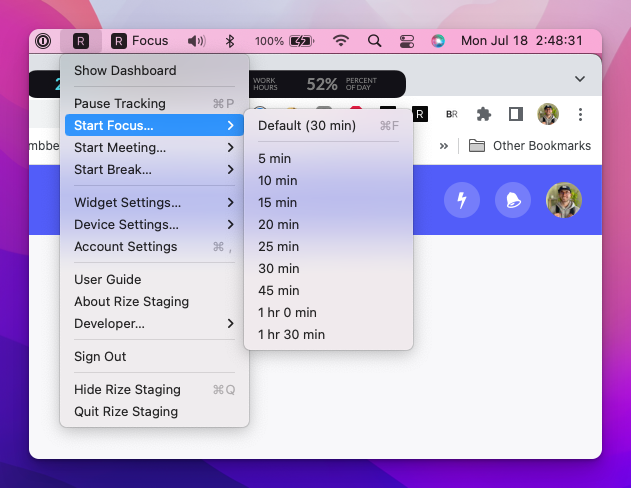
Task: Start a 1 hr 0 min focus session
Action: pos(328,313)
